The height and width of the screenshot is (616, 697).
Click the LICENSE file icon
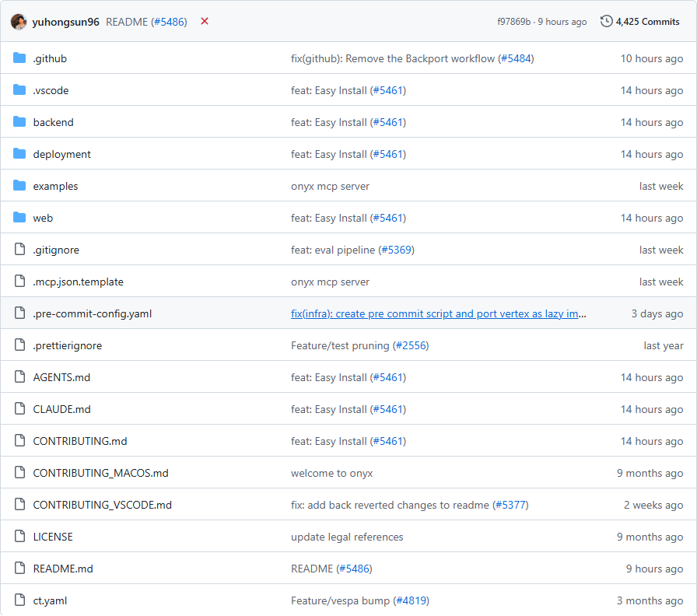pos(19,537)
